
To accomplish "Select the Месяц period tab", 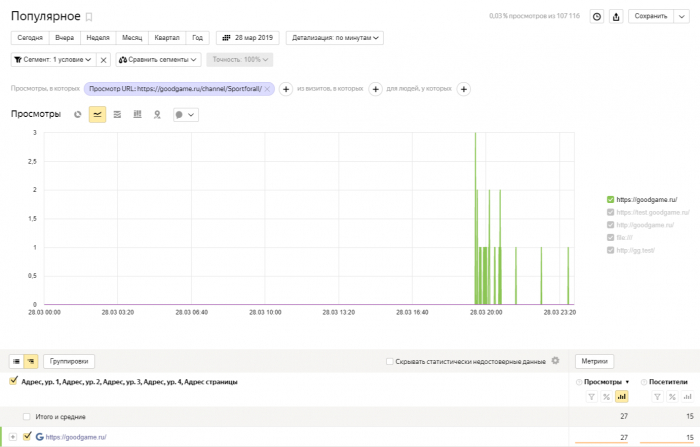I will 132,38.
